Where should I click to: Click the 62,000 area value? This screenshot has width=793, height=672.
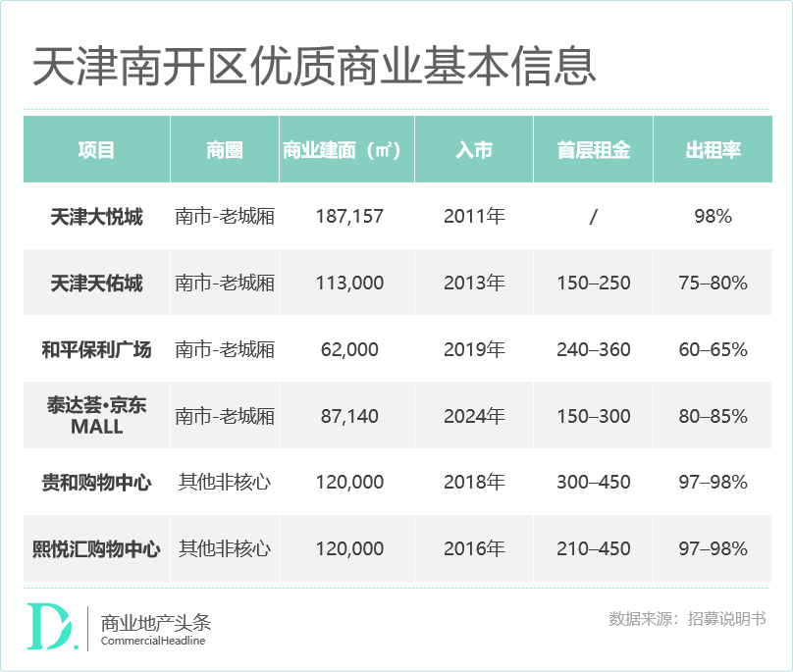[x=349, y=349]
